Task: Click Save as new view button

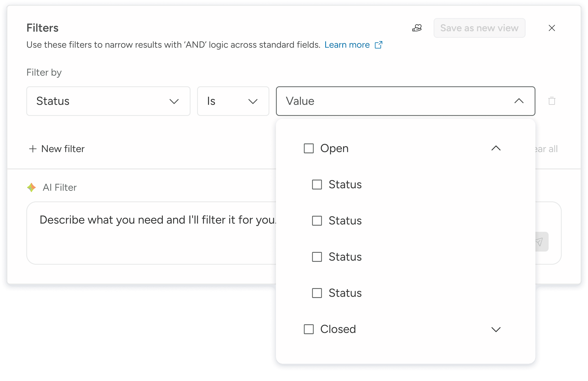Action: click(x=479, y=28)
